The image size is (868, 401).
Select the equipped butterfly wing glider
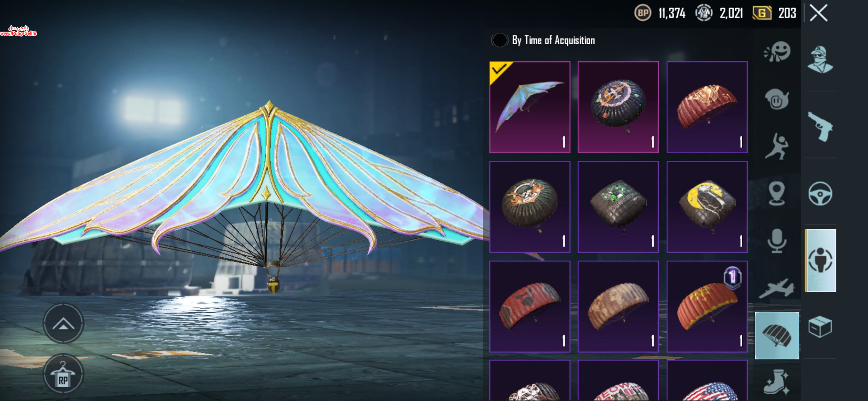point(530,107)
